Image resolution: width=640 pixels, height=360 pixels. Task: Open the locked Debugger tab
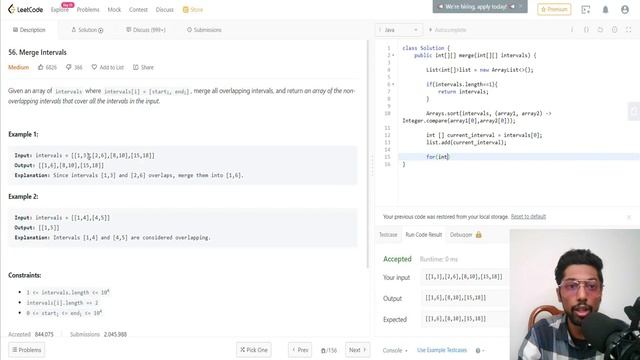click(466, 235)
